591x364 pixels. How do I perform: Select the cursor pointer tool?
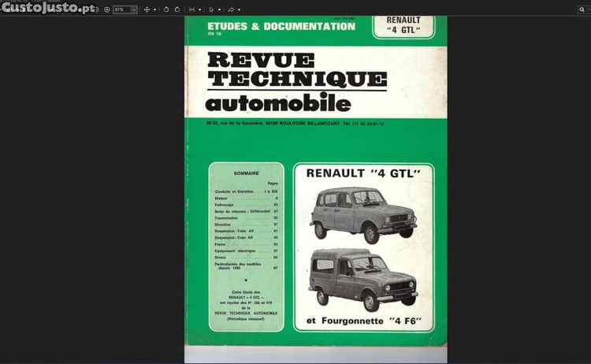pyautogui.click(x=211, y=9)
